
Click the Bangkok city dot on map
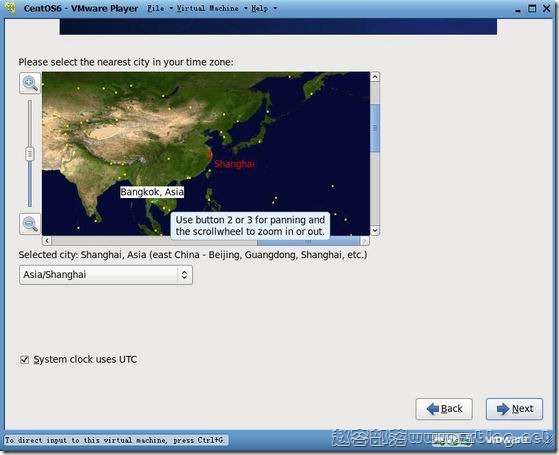[x=154, y=202]
